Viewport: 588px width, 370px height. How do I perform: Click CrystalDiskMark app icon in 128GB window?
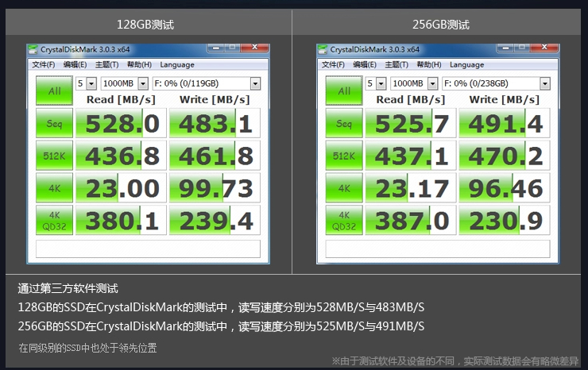(x=33, y=49)
